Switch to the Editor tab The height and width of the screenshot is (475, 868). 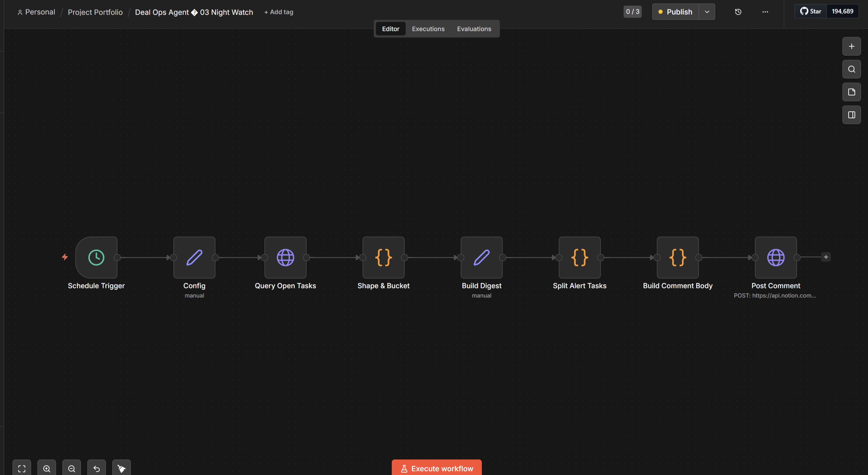tap(391, 29)
